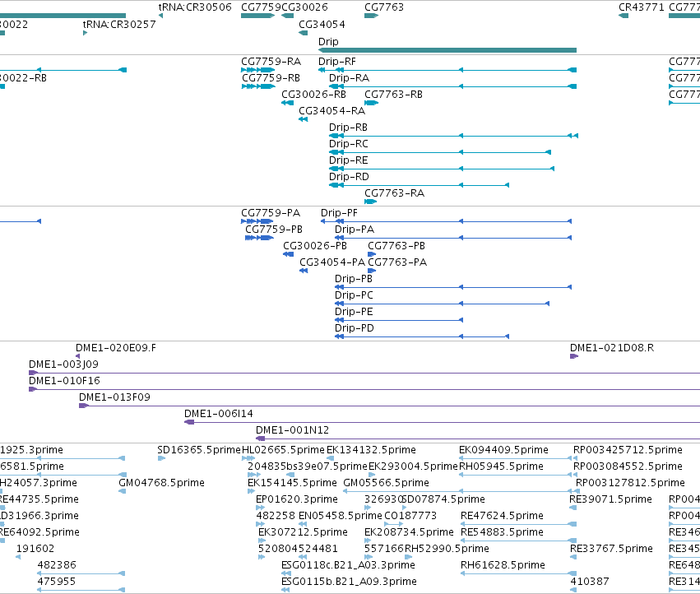Select the EK307212.5prime EST label
Image resolution: width=700 pixels, height=594 pixels.
[304, 532]
